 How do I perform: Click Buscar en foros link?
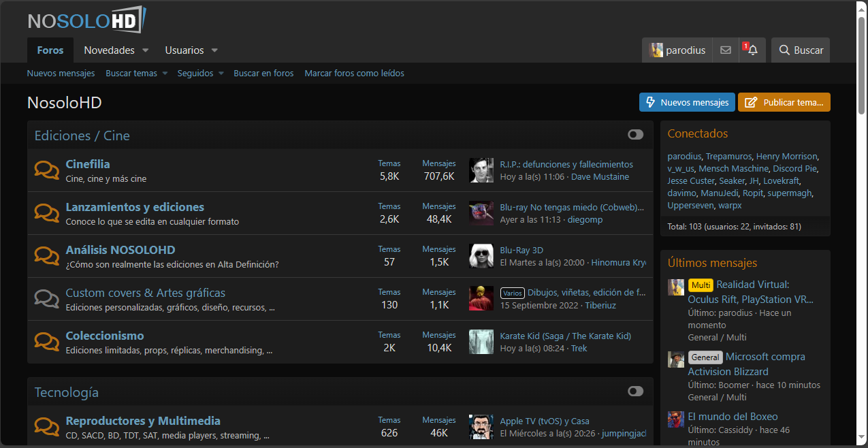[263, 73]
